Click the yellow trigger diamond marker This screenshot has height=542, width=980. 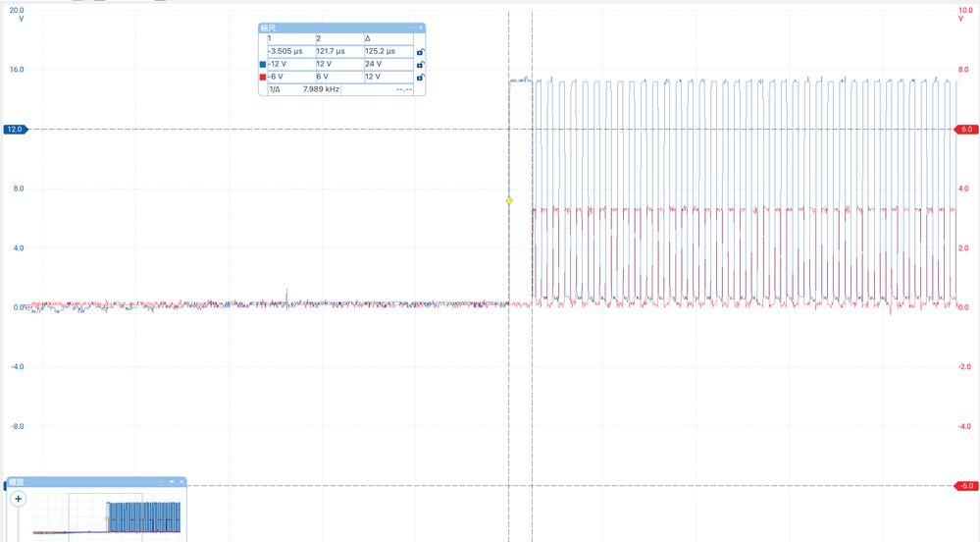[x=509, y=201]
